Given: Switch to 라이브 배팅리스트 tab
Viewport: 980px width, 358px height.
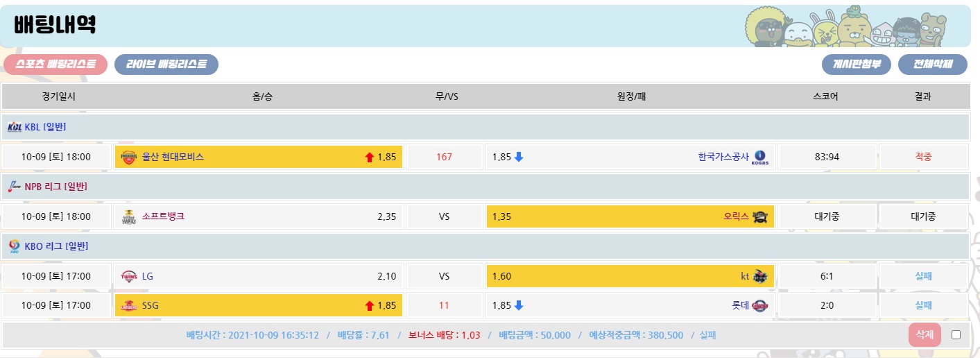Looking at the screenshot, I should [x=166, y=65].
